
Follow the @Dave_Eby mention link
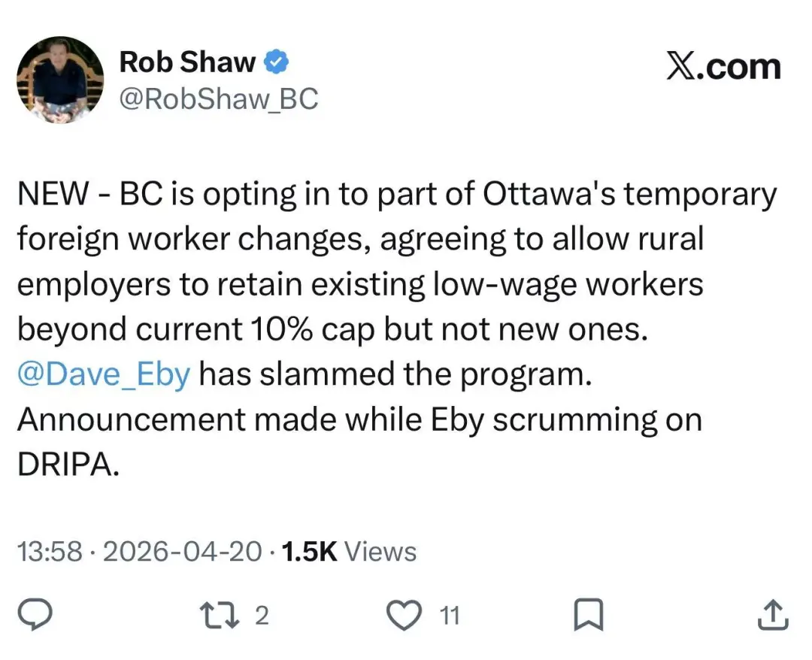[104, 374]
